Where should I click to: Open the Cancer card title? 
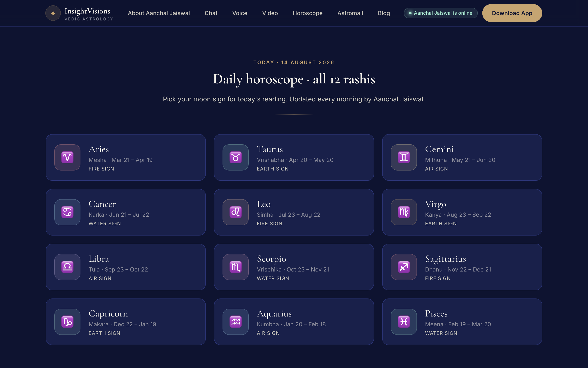tap(102, 204)
